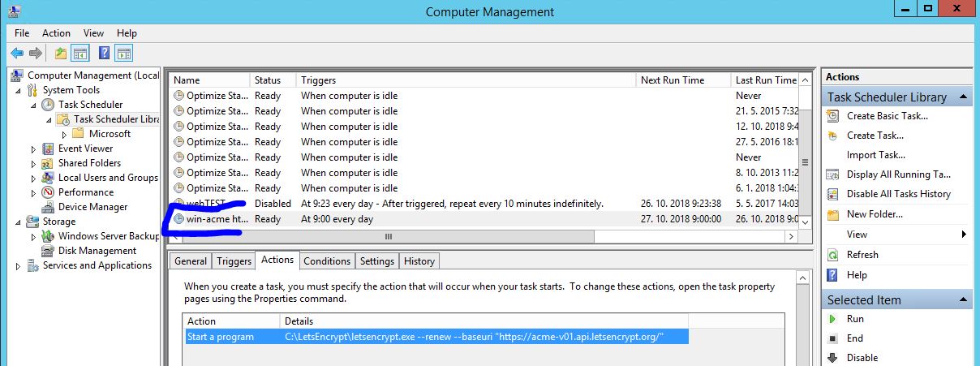Collapse the Storage node
Image resolution: width=980 pixels, height=366 pixels.
click(x=19, y=222)
